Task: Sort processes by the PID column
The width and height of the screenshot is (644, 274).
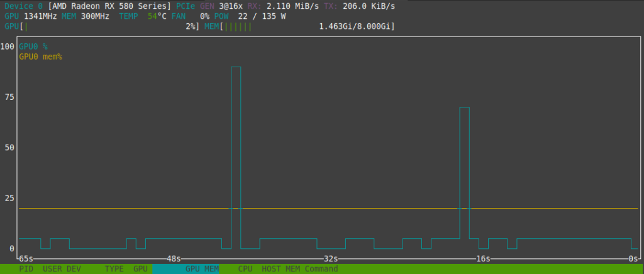Action: click(26, 269)
